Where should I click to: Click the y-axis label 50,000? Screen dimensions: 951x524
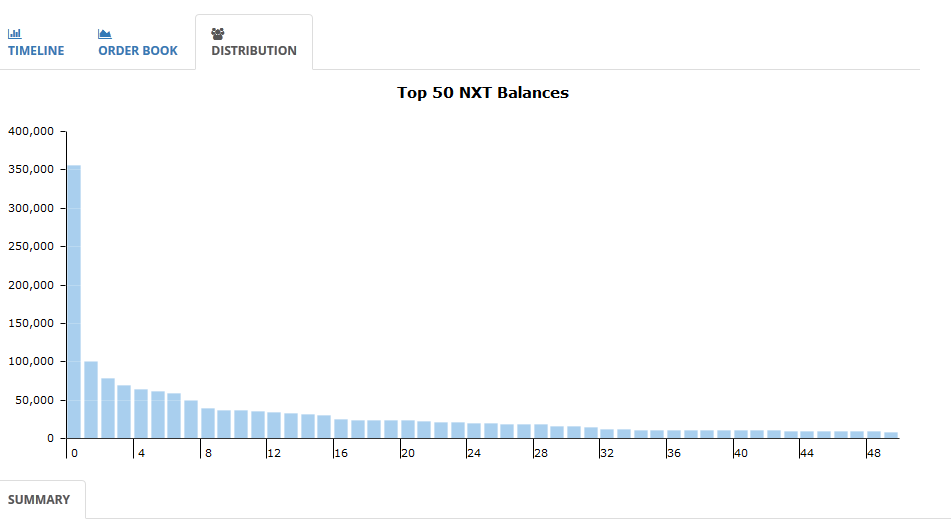[x=35, y=400]
